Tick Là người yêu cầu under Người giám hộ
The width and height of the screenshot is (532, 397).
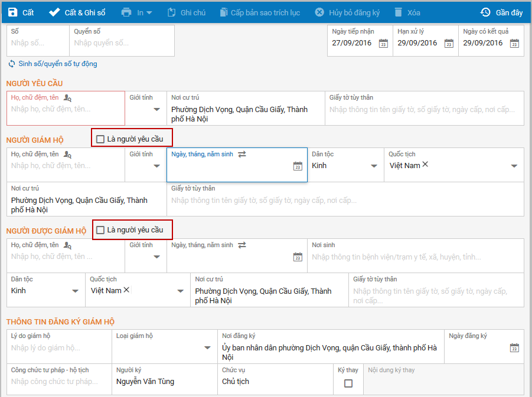click(100, 139)
